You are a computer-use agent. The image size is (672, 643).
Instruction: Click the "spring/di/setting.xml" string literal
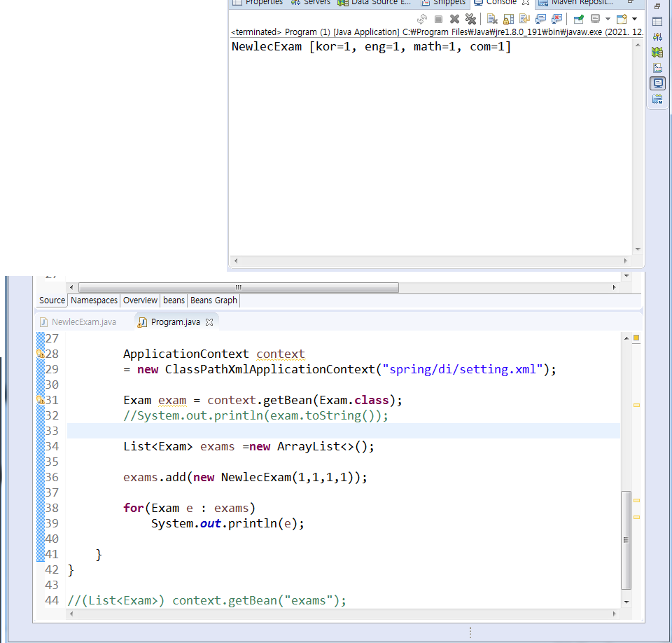(x=463, y=370)
